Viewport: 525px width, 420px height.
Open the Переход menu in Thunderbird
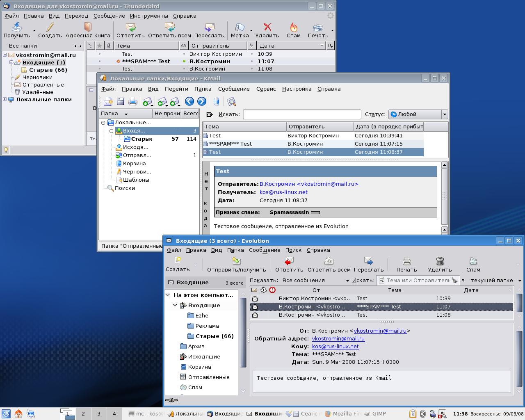[76, 16]
